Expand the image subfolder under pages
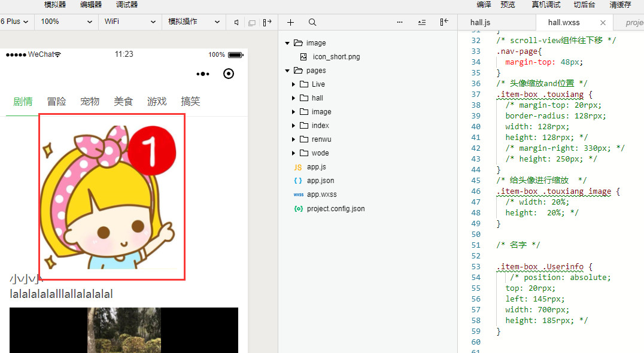The width and height of the screenshot is (644, 353). (293, 112)
